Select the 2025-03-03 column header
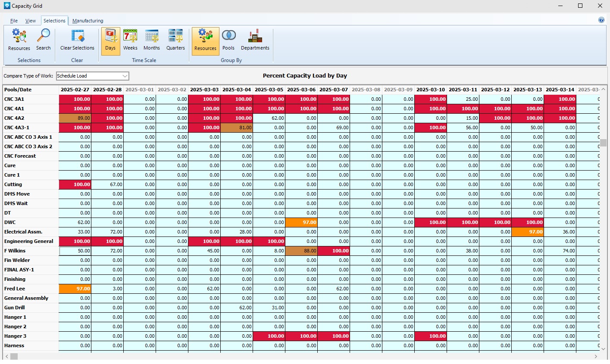The height and width of the screenshot is (364, 610). tap(204, 90)
